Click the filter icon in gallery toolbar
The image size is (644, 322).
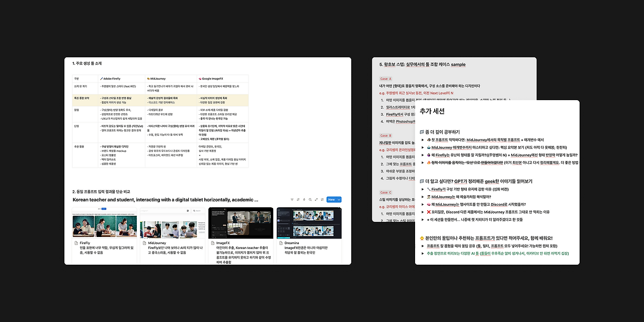pos(292,200)
